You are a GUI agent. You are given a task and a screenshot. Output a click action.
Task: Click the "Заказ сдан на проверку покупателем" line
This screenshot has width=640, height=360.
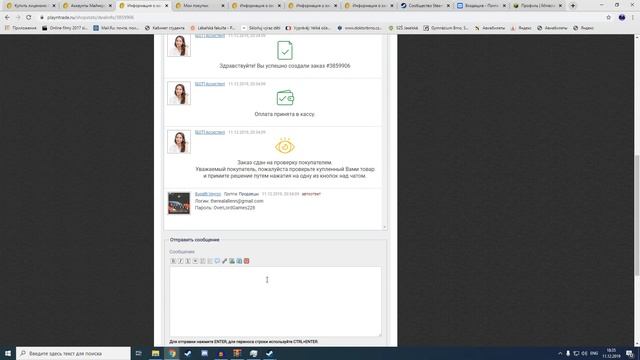tap(285, 162)
